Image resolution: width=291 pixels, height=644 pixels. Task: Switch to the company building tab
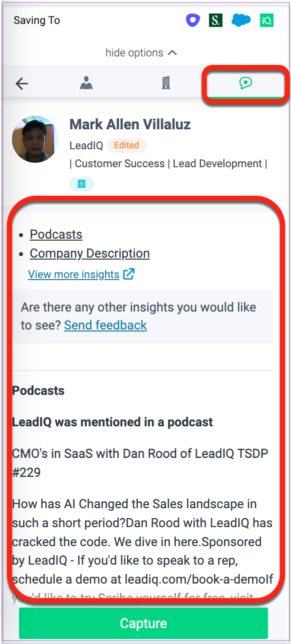[166, 83]
